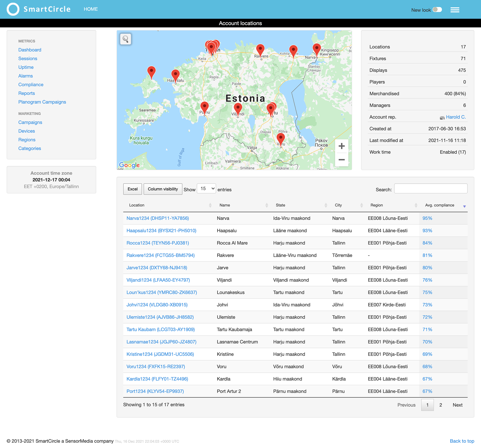The height and width of the screenshot is (448, 481).
Task: Click the Harold C. account rep link
Action: click(x=456, y=117)
